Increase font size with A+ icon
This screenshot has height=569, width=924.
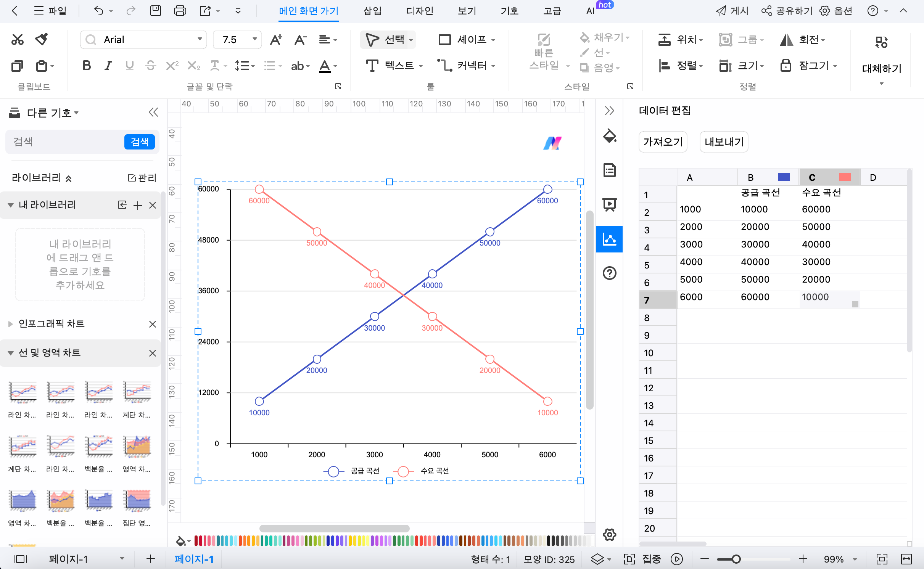tap(276, 40)
